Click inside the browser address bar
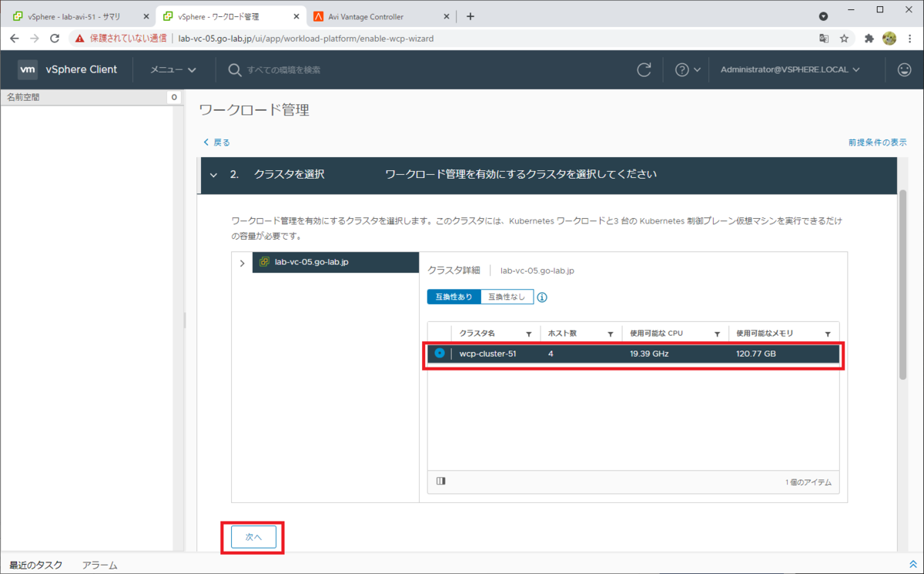924x574 pixels. pyautogui.click(x=308, y=36)
